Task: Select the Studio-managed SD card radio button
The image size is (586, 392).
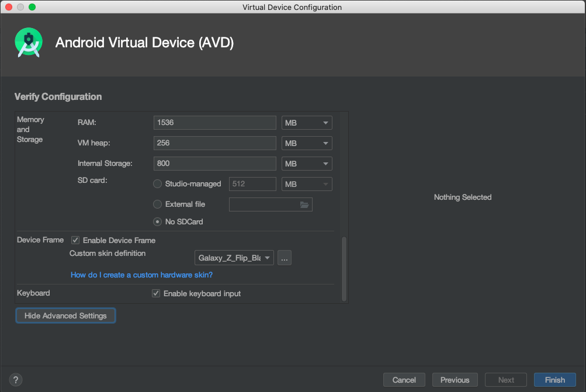Action: 157,184
